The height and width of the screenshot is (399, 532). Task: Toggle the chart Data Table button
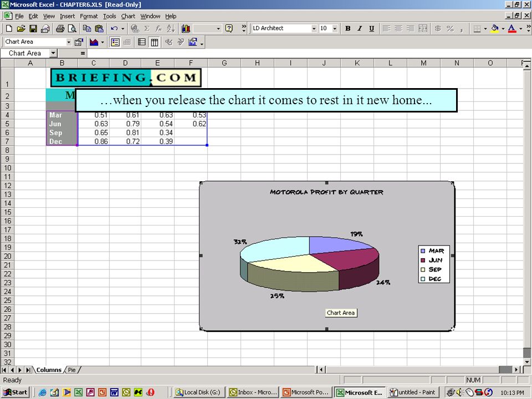(x=127, y=42)
